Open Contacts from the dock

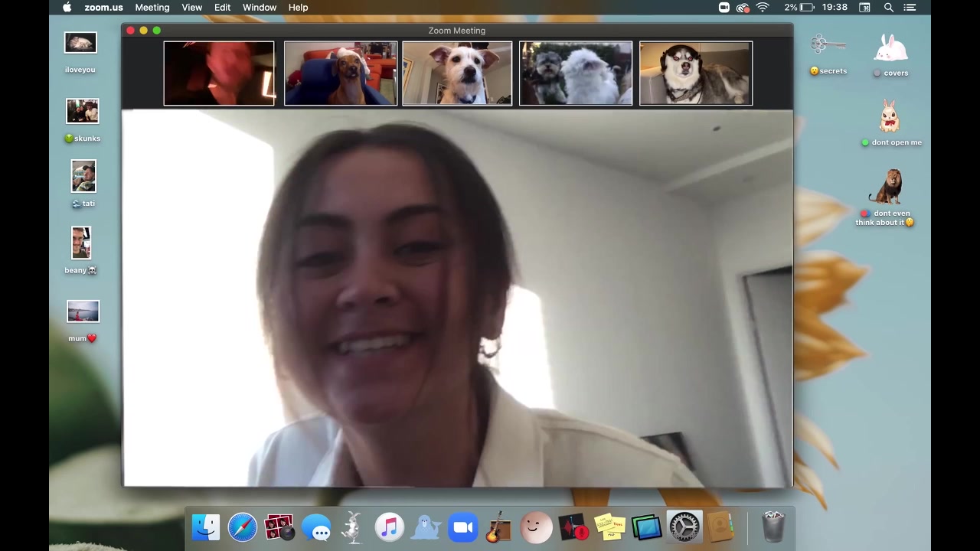(720, 527)
